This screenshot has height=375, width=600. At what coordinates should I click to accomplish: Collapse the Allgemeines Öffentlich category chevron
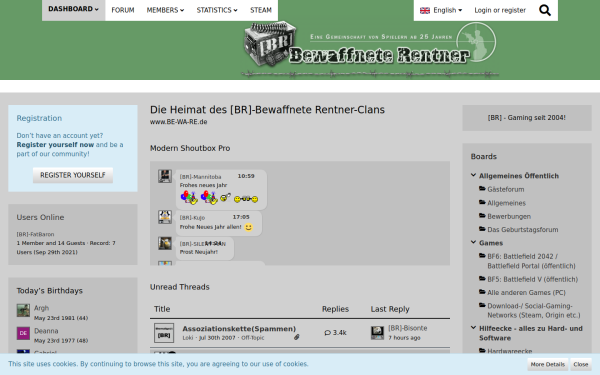click(473, 175)
